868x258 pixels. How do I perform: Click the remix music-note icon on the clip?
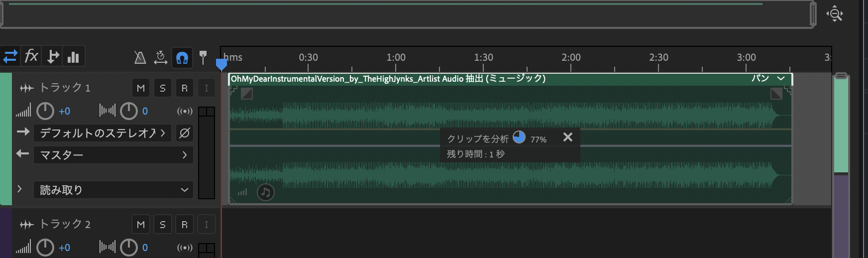click(x=266, y=192)
